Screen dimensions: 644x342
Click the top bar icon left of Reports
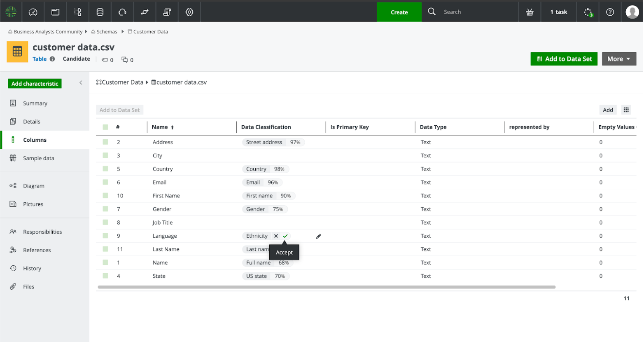[x=145, y=12]
